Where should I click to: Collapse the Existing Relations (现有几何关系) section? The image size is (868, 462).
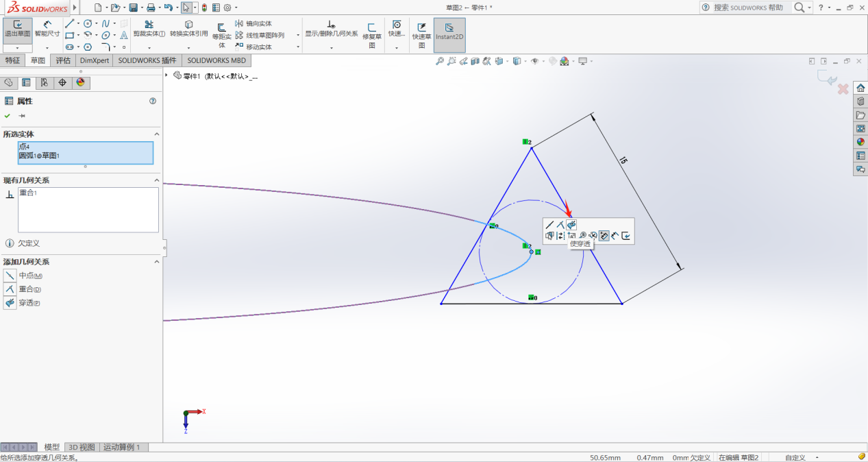(x=156, y=180)
